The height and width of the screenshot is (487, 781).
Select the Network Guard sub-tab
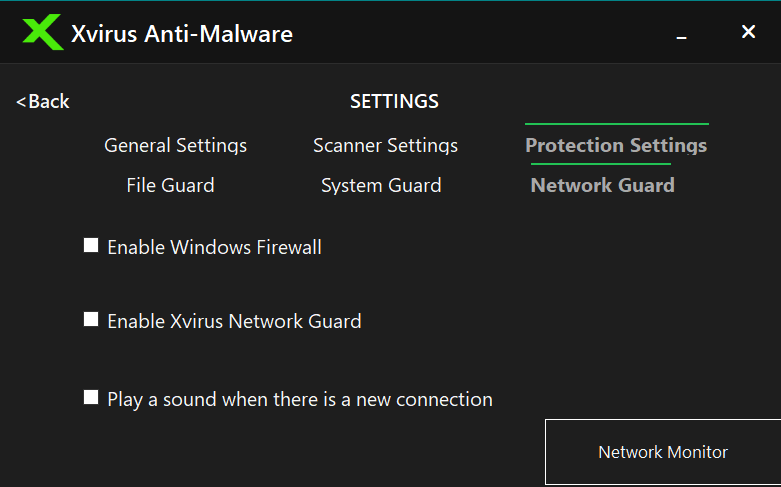(x=602, y=185)
